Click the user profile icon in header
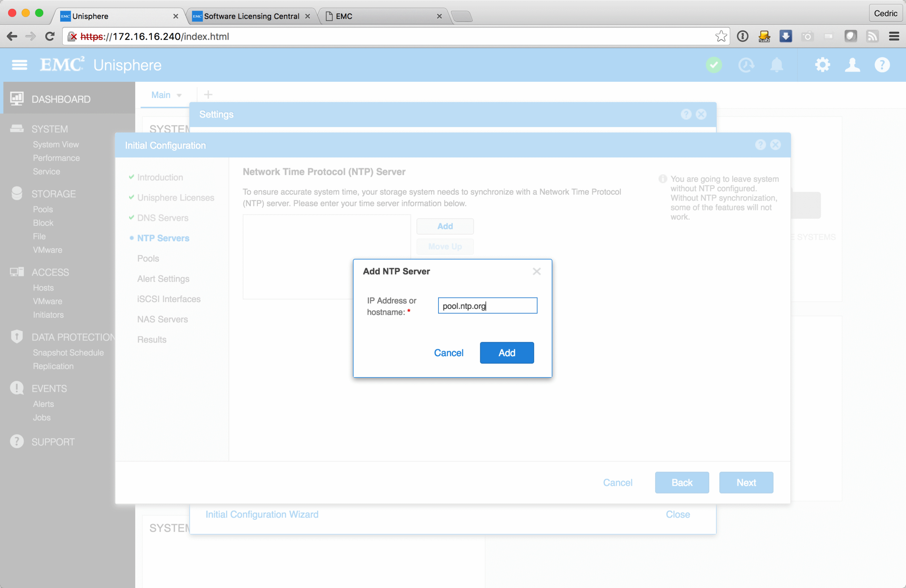Screen dimensions: 906x588 click(x=852, y=65)
